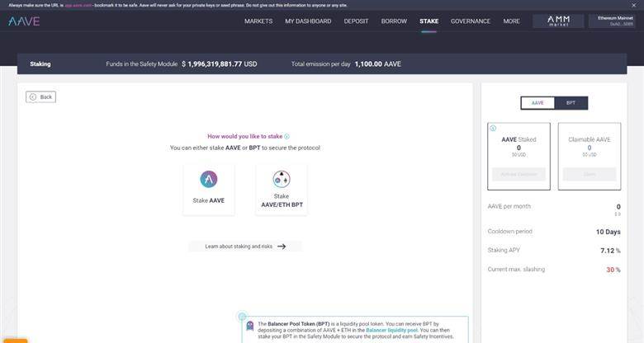Screen dimensions: 644x343
Task: Open the Deposit section
Action: pos(356,21)
